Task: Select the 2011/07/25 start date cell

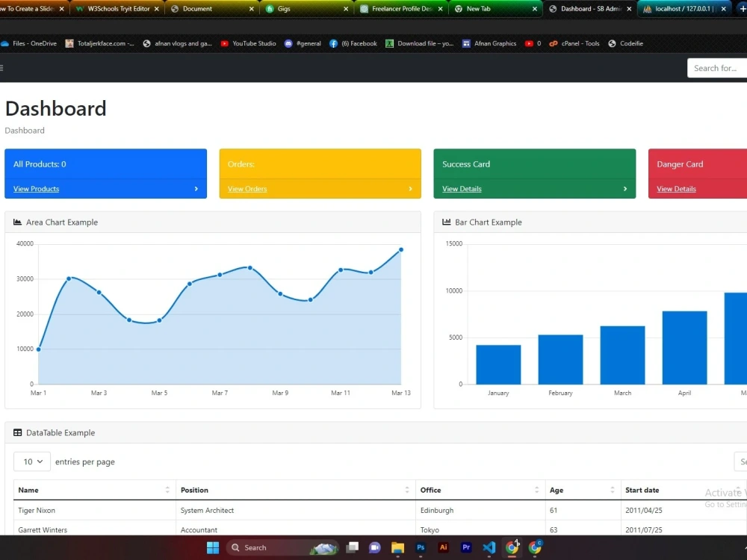Action: click(684, 529)
